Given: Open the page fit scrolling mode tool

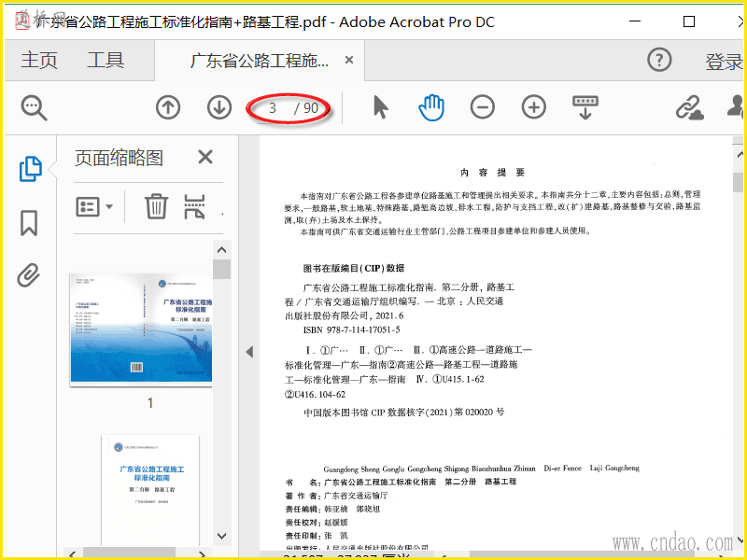Looking at the screenshot, I should (585, 107).
